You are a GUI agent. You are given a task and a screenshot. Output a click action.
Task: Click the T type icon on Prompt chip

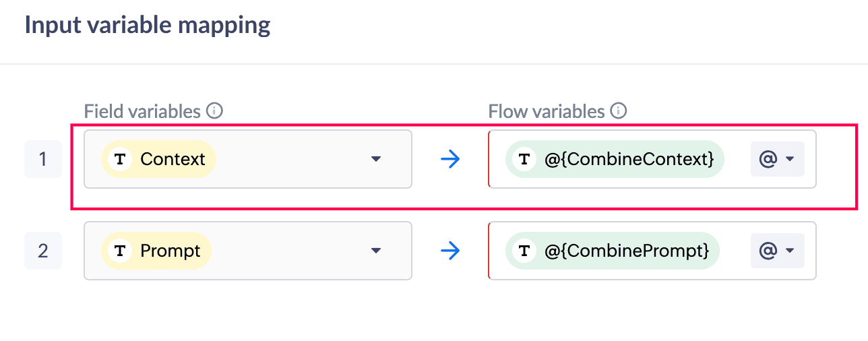click(120, 251)
